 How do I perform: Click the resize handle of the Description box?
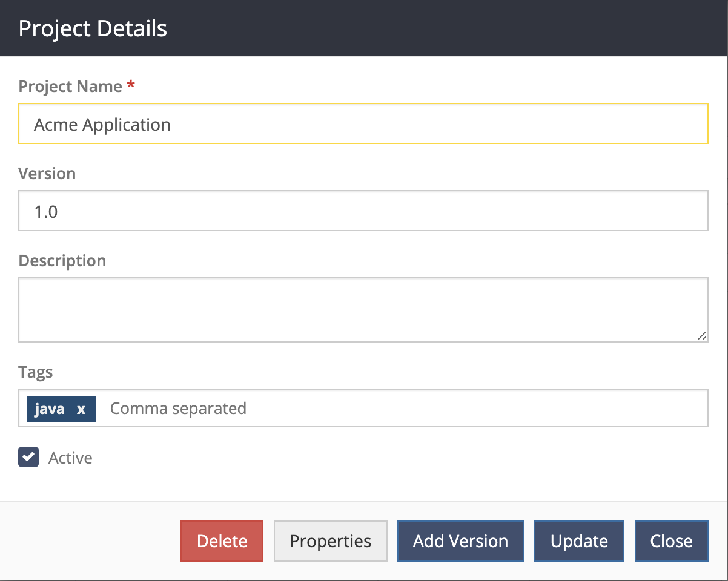[703, 337]
